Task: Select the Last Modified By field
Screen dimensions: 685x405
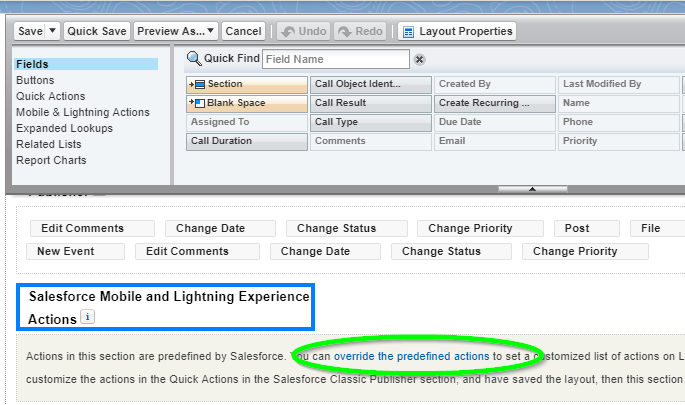Action: [x=619, y=85]
